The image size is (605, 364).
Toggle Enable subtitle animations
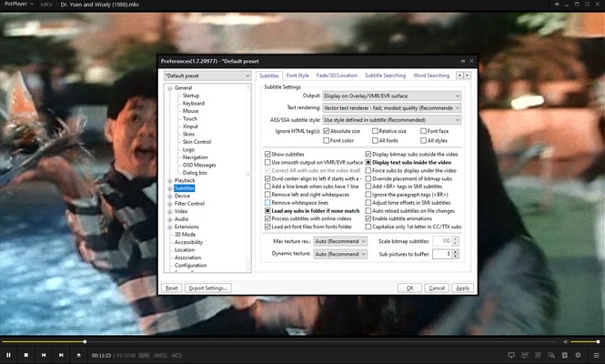(368, 218)
